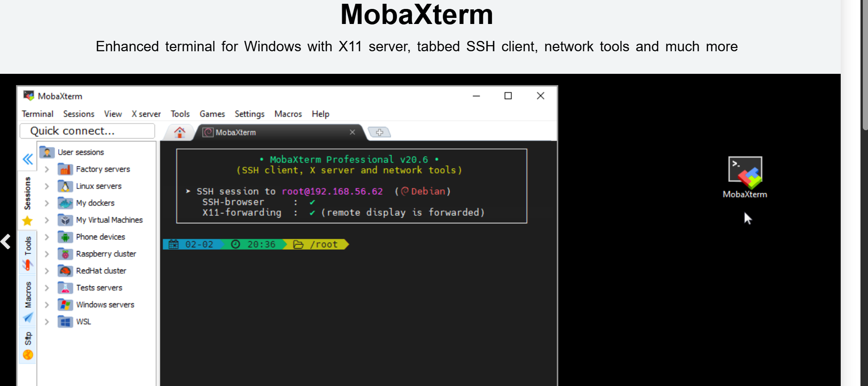Open the Help menu

[321, 114]
